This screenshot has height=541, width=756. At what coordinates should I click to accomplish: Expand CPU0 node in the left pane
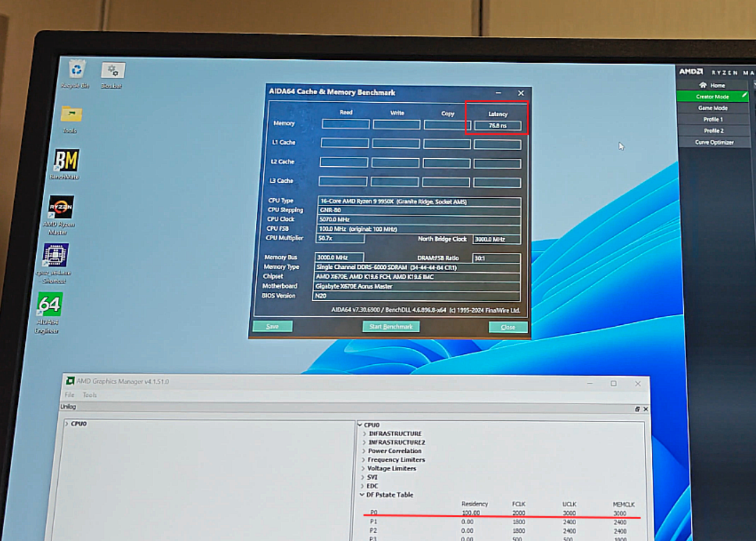tap(66, 424)
